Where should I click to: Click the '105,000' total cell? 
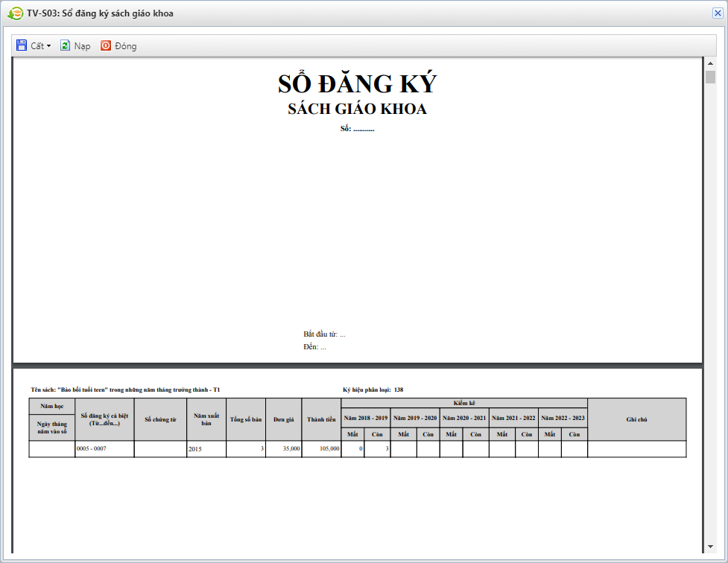321,449
